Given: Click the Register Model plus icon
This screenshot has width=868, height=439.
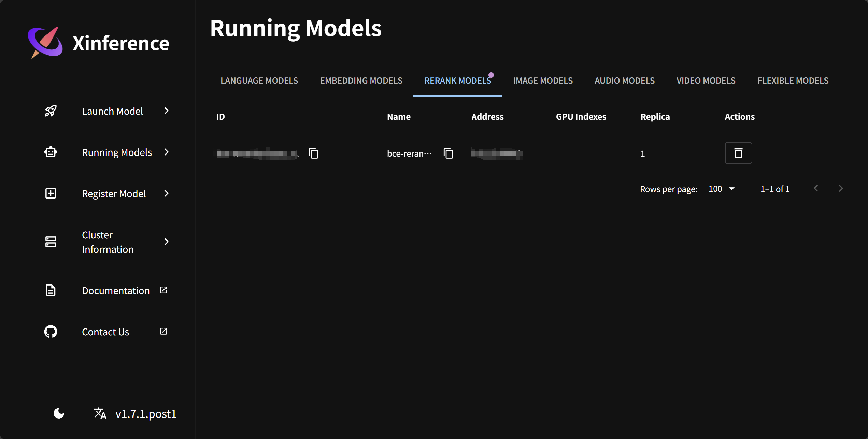Looking at the screenshot, I should (x=51, y=193).
